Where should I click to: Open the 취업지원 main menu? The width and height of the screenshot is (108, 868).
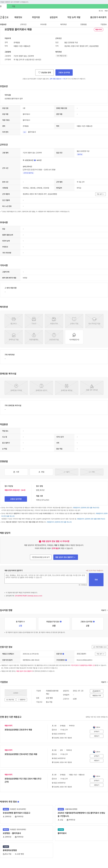click(x=36, y=17)
